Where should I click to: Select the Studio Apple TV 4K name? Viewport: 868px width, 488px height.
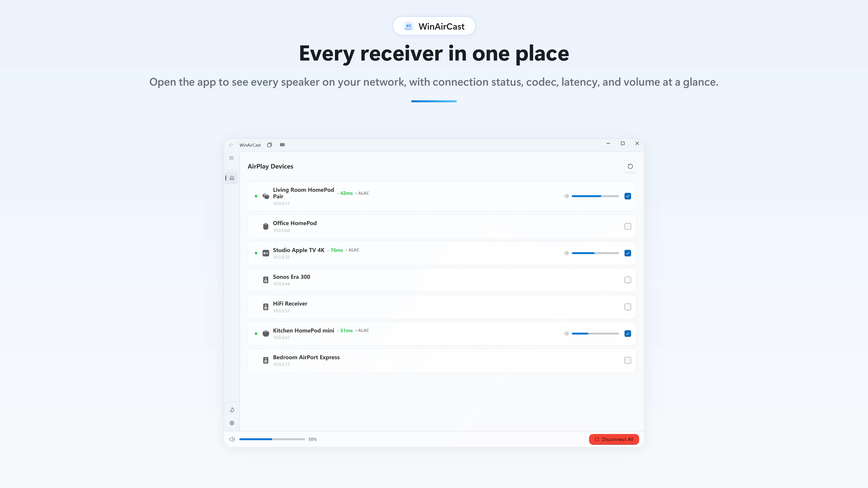(299, 250)
